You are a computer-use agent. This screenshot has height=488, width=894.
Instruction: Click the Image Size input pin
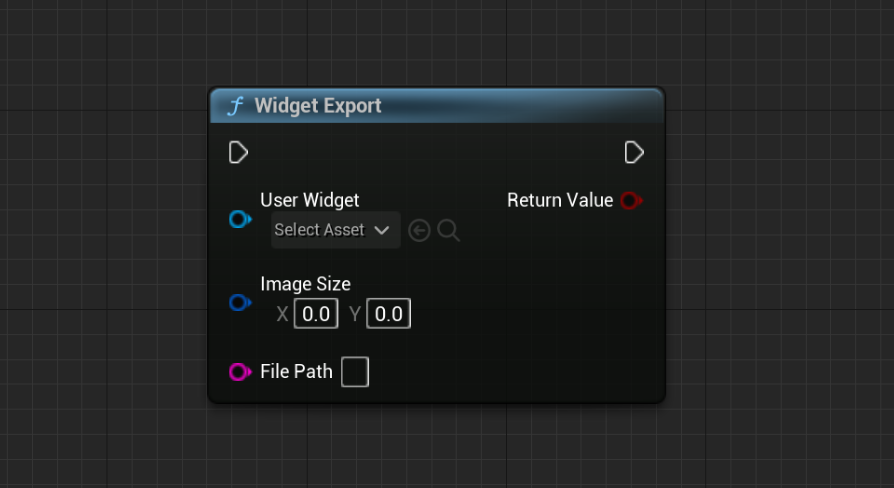coord(238,302)
